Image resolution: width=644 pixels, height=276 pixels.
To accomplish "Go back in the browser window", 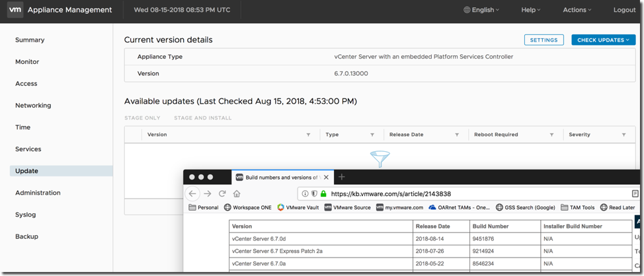I will pos(192,193).
